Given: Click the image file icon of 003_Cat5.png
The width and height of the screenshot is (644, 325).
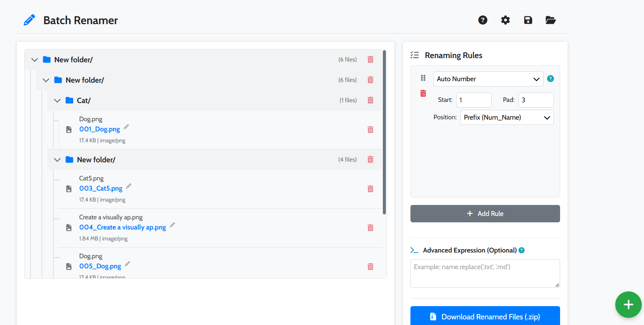Looking at the screenshot, I should 69,189.
